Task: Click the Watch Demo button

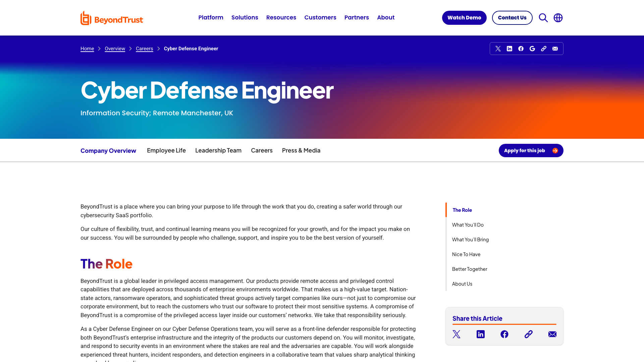Action: coord(464,18)
